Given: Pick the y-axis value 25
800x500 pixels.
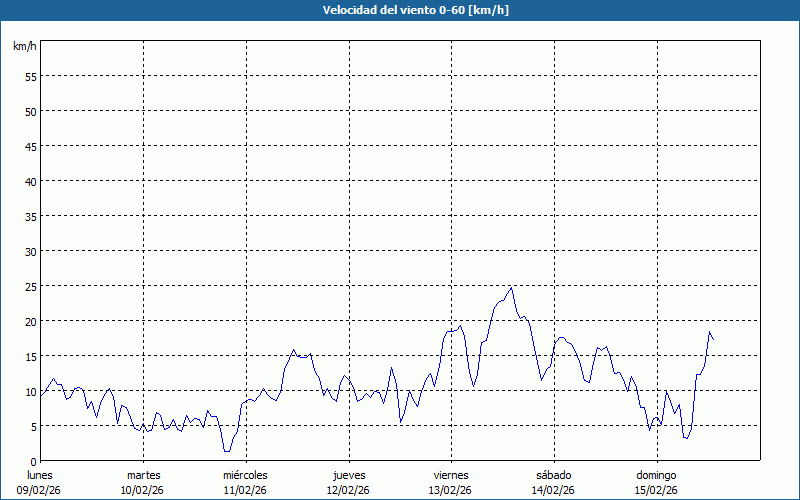Looking at the screenshot, I should (x=31, y=286).
